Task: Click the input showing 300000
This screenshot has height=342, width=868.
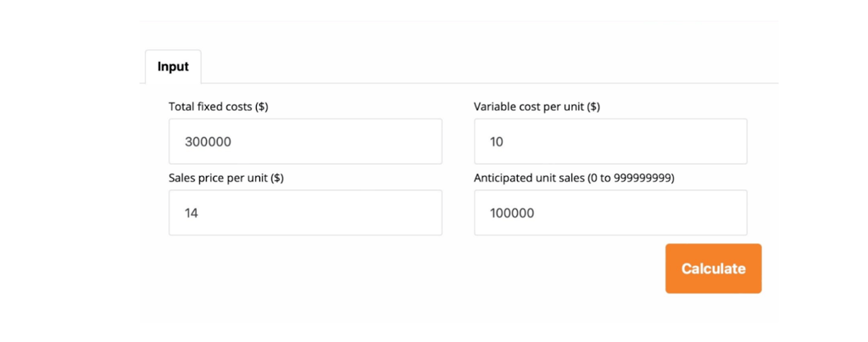Action: pos(305,141)
